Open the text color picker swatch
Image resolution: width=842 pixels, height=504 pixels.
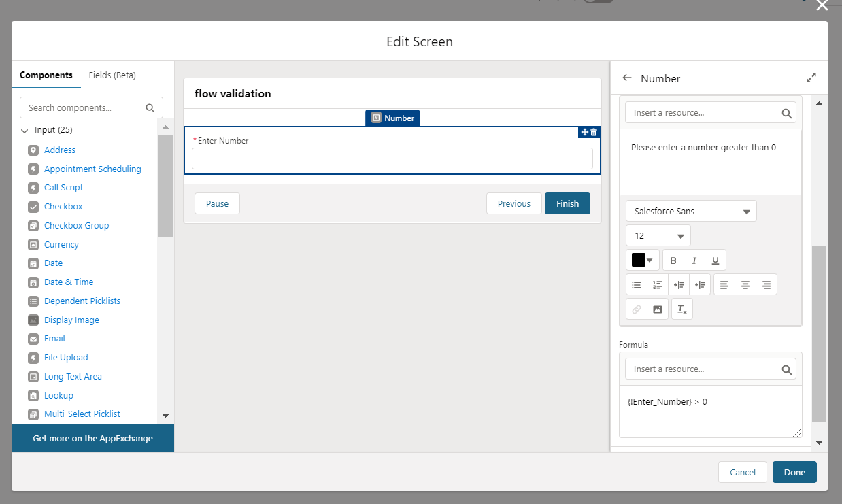[x=642, y=260]
